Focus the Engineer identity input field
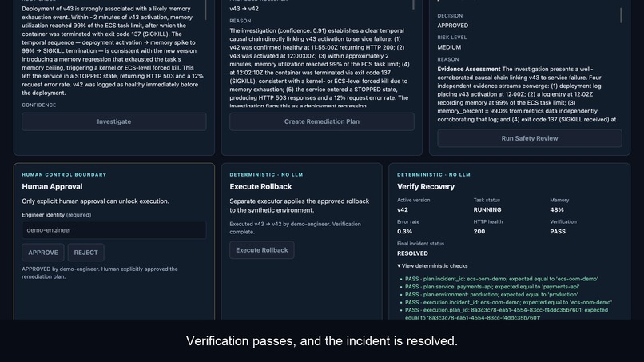The image size is (644, 362). pos(114,230)
